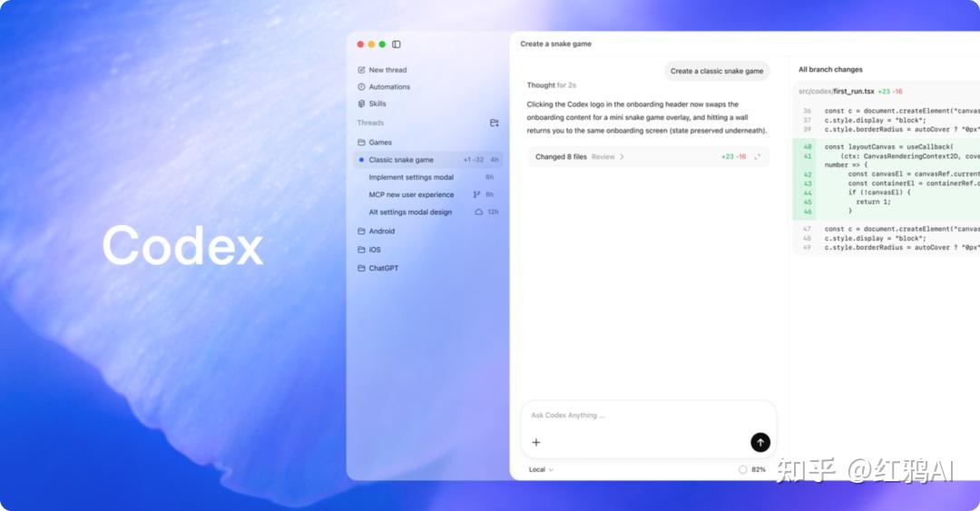Expand the Thought for 2s section
Image resolution: width=980 pixels, height=511 pixels.
[x=552, y=85]
